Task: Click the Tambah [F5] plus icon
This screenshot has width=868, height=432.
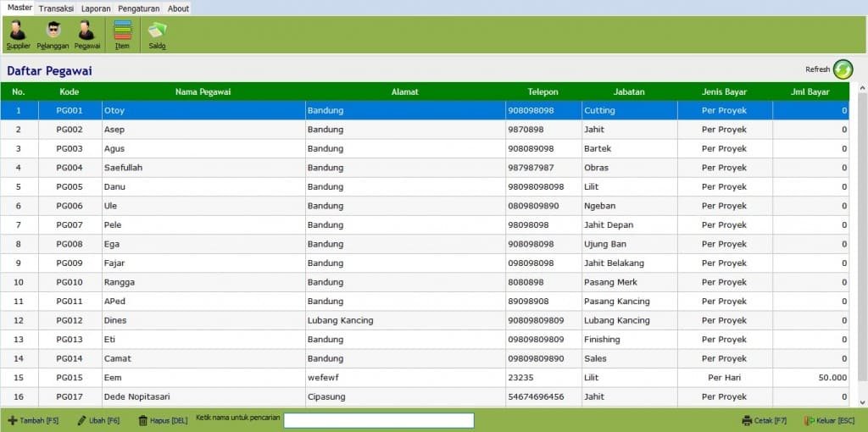Action: pyautogui.click(x=12, y=420)
